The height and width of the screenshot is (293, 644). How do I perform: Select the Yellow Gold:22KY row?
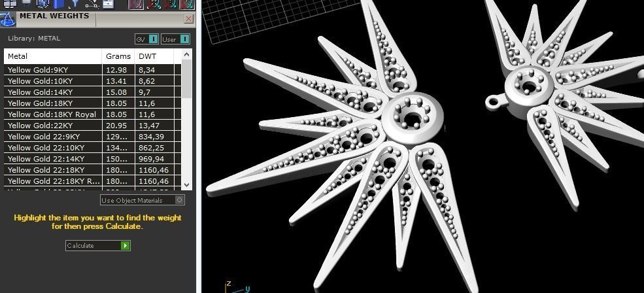point(92,126)
